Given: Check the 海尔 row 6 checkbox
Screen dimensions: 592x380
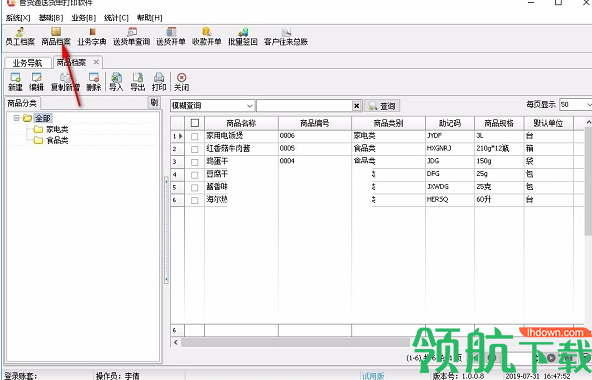Looking at the screenshot, I should pyautogui.click(x=194, y=201).
